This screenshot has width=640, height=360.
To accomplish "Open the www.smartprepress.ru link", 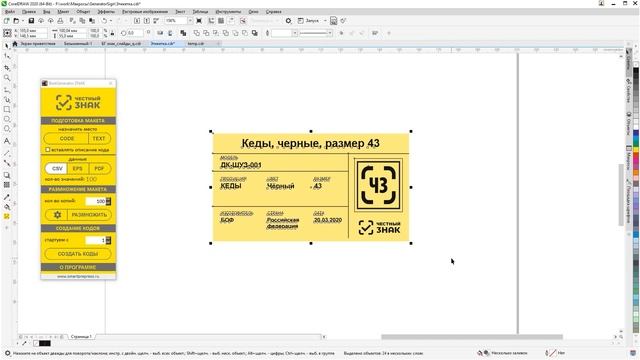I will (78, 276).
